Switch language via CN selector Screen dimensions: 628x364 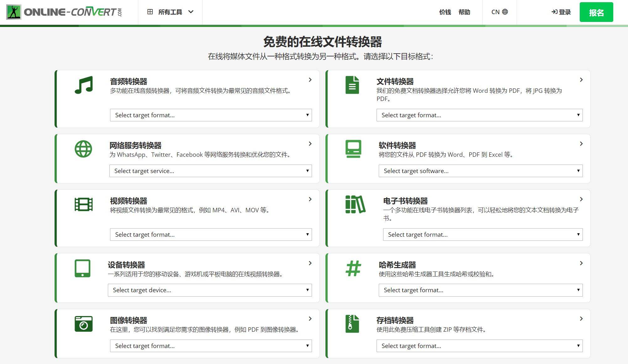pyautogui.click(x=499, y=12)
